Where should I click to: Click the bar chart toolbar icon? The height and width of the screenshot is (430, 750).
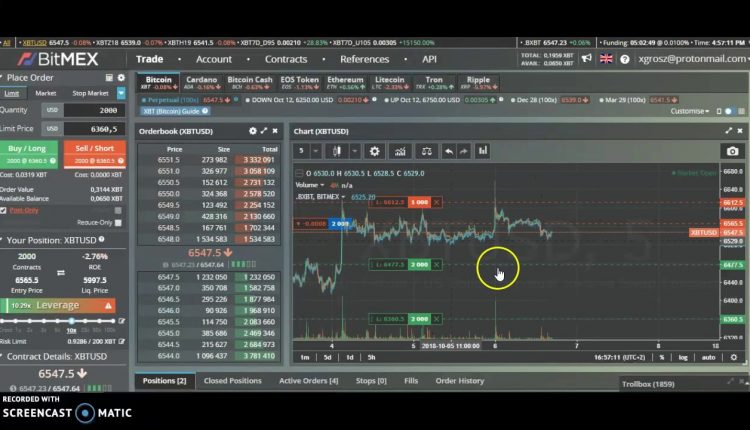[x=483, y=151]
